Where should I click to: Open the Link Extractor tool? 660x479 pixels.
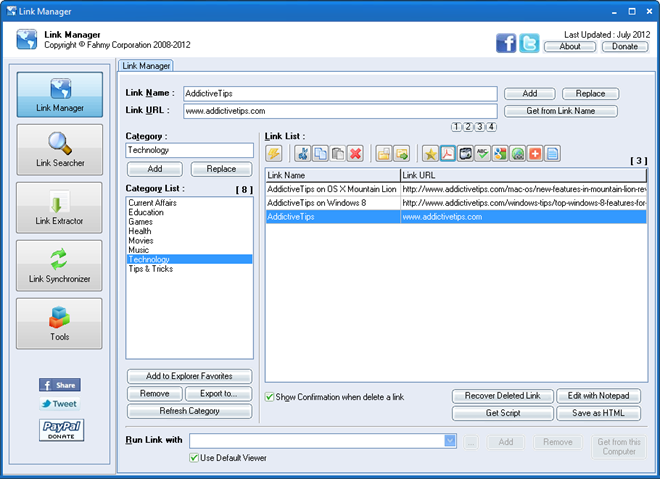tap(59, 208)
